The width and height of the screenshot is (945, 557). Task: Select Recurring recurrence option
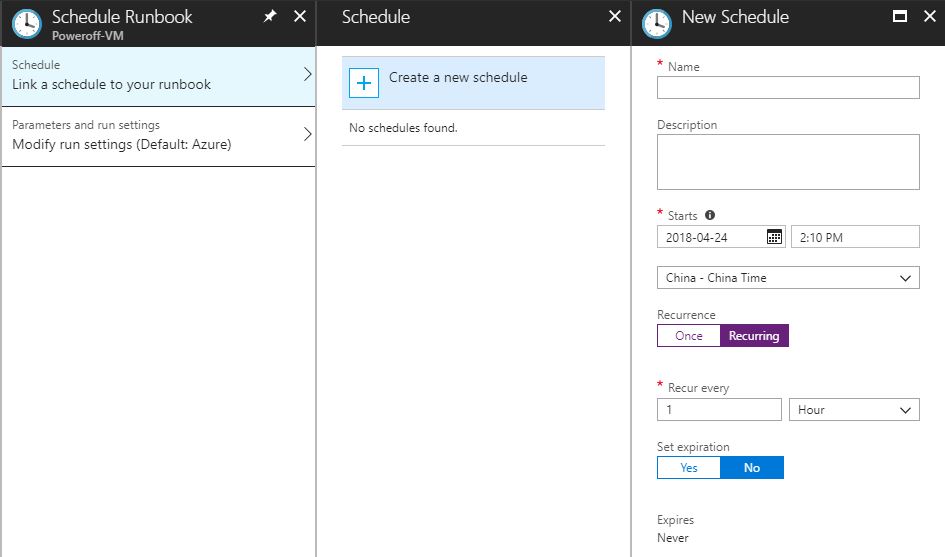click(754, 336)
